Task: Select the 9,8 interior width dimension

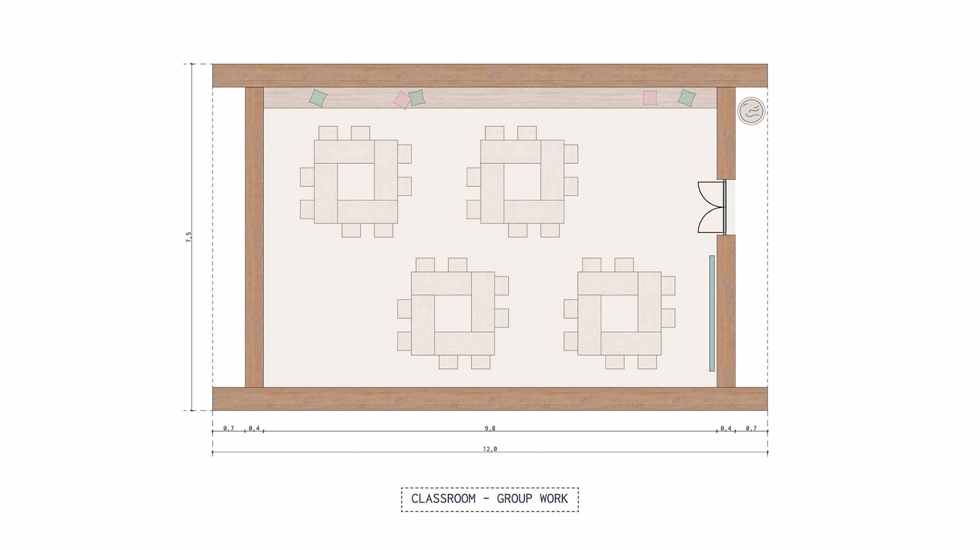Action: (x=490, y=428)
